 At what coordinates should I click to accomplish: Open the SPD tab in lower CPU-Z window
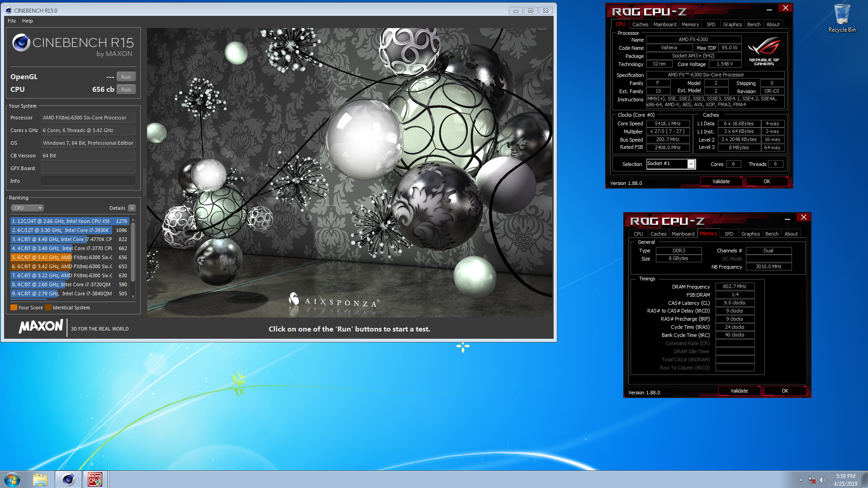pos(729,234)
